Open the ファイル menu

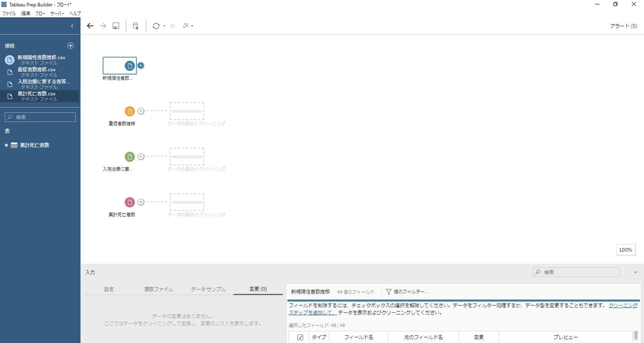tap(9, 13)
